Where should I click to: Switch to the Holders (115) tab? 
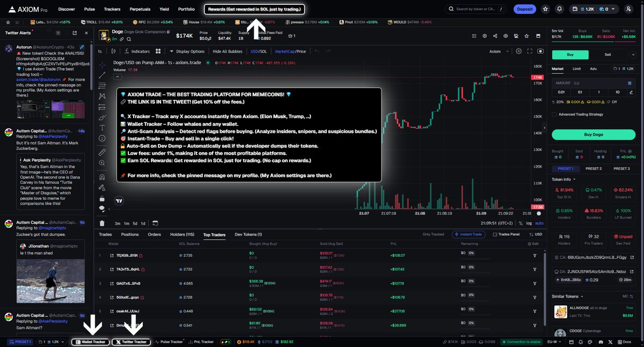coord(182,235)
